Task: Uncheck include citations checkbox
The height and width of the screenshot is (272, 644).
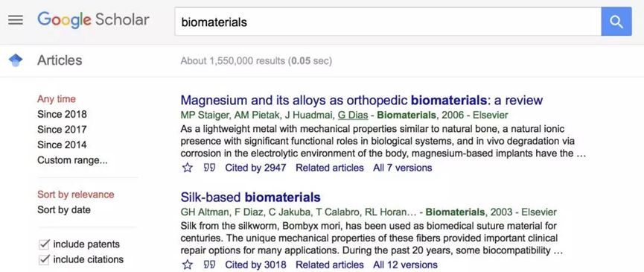Action: [44, 259]
